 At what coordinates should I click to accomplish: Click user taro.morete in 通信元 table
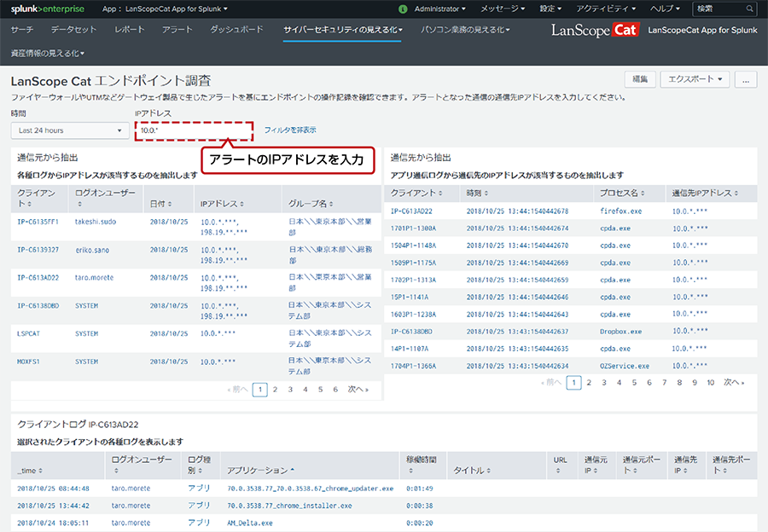94,277
